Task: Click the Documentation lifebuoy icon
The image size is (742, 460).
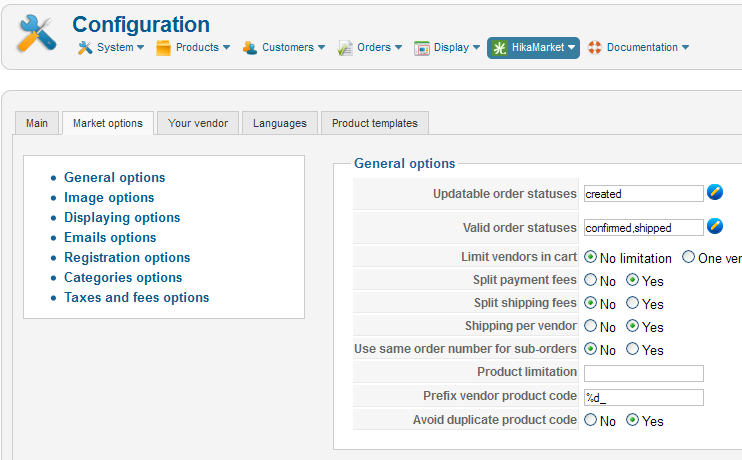Action: click(x=595, y=48)
